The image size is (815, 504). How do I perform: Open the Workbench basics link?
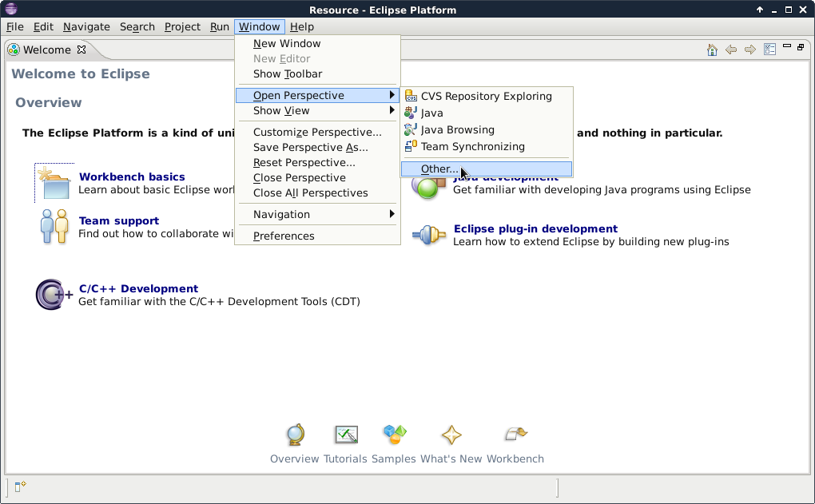(132, 177)
